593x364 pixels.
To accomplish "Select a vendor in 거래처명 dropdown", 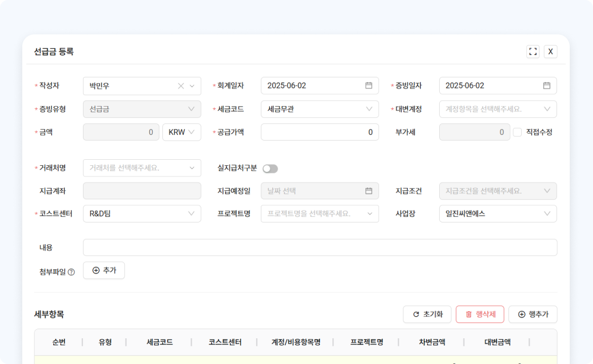I will tap(142, 168).
